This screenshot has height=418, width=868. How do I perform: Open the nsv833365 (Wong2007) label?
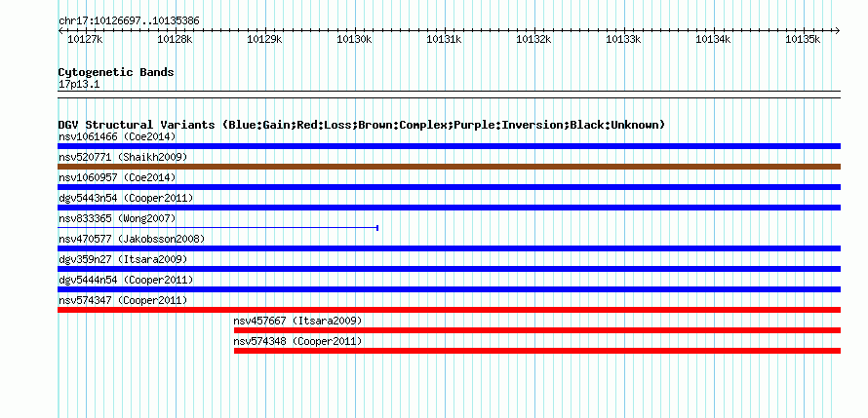pos(117,218)
